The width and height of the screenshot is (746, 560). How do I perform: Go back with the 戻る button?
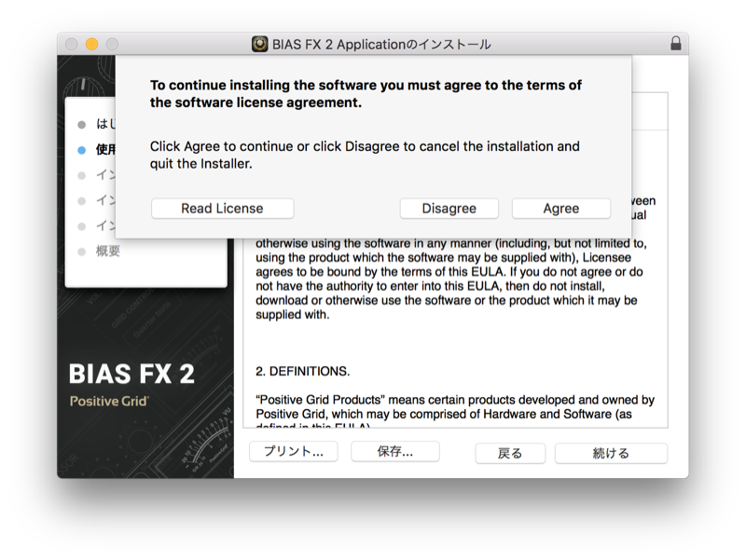point(510,454)
